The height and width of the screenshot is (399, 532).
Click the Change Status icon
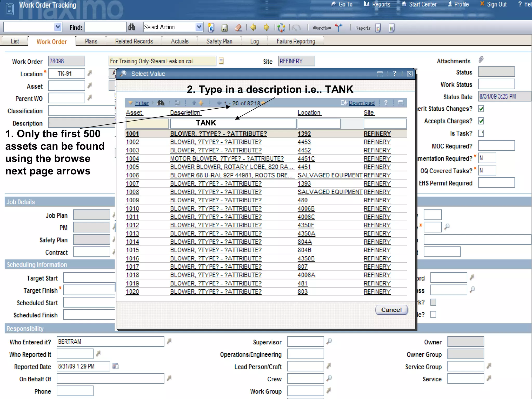pyautogui.click(x=281, y=28)
